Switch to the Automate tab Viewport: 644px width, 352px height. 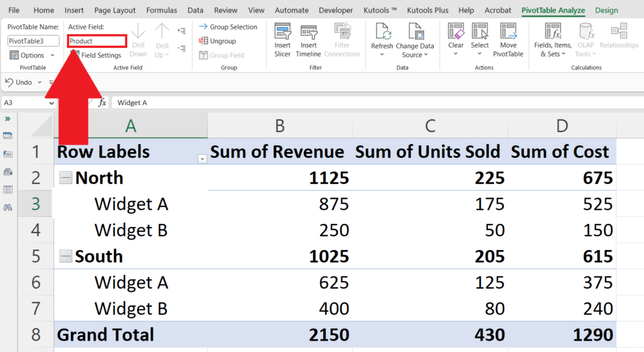[292, 10]
